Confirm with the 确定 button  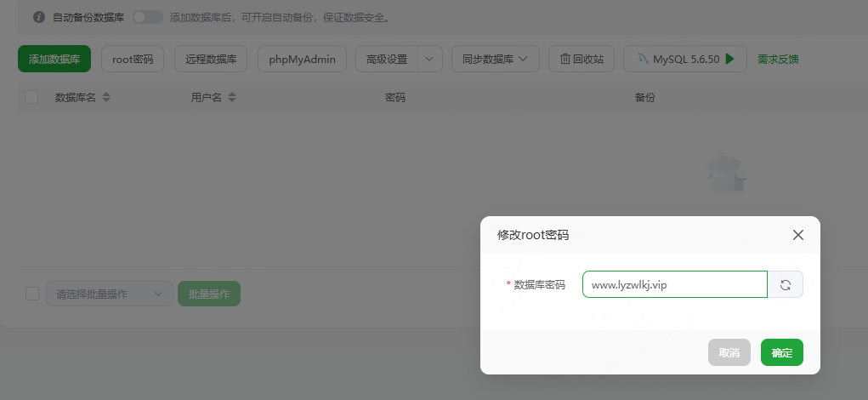[x=781, y=352]
